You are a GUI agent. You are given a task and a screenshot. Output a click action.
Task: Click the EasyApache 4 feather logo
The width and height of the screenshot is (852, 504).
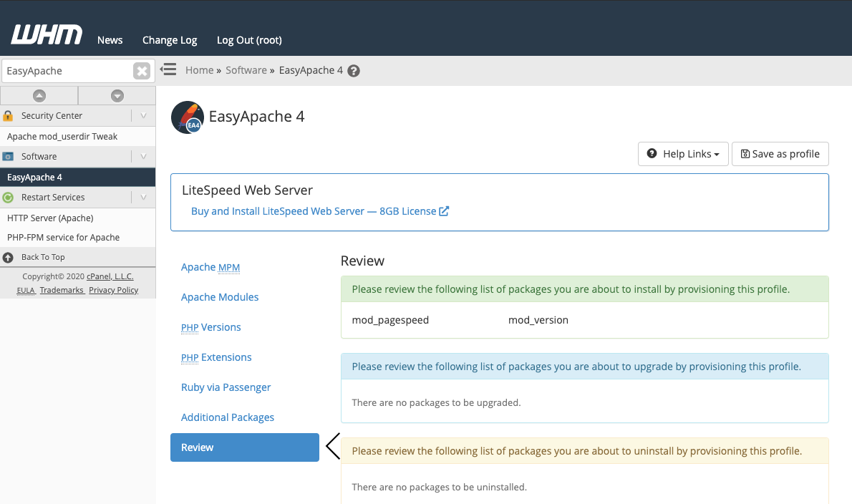pyautogui.click(x=188, y=117)
